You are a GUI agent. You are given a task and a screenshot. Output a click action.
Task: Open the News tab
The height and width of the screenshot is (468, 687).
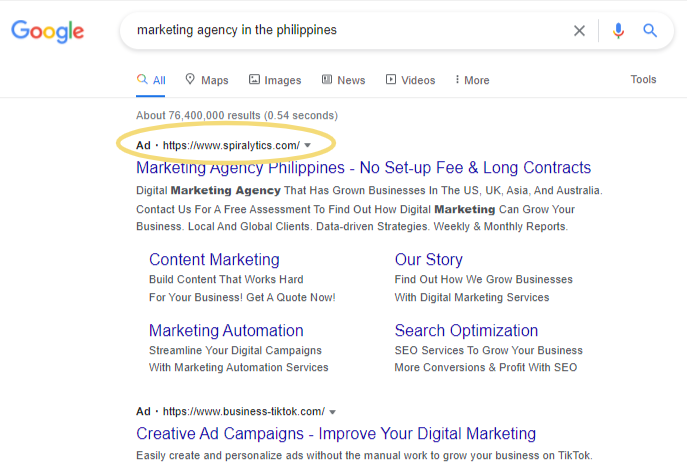[344, 80]
